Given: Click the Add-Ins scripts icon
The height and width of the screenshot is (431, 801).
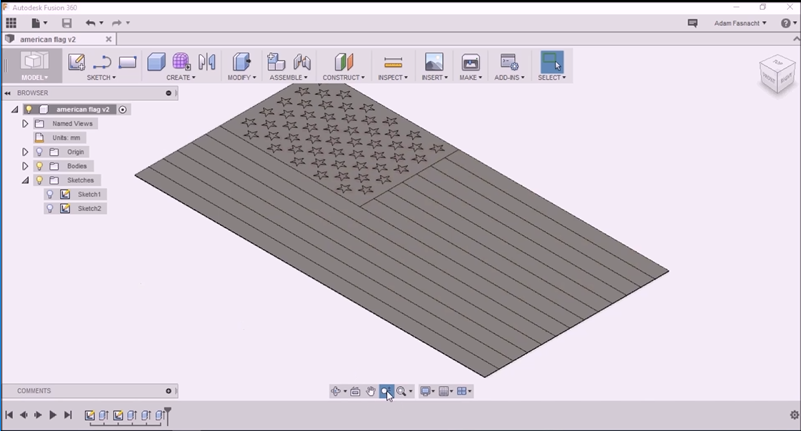Looking at the screenshot, I should (509, 62).
